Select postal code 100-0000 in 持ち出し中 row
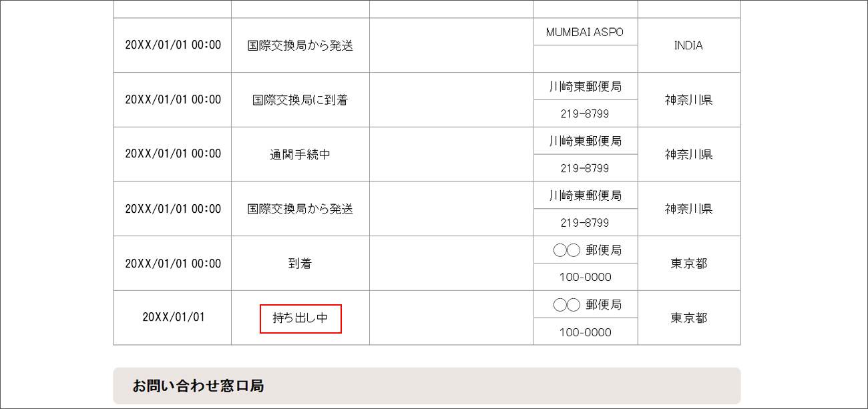The image size is (868, 409). click(585, 332)
